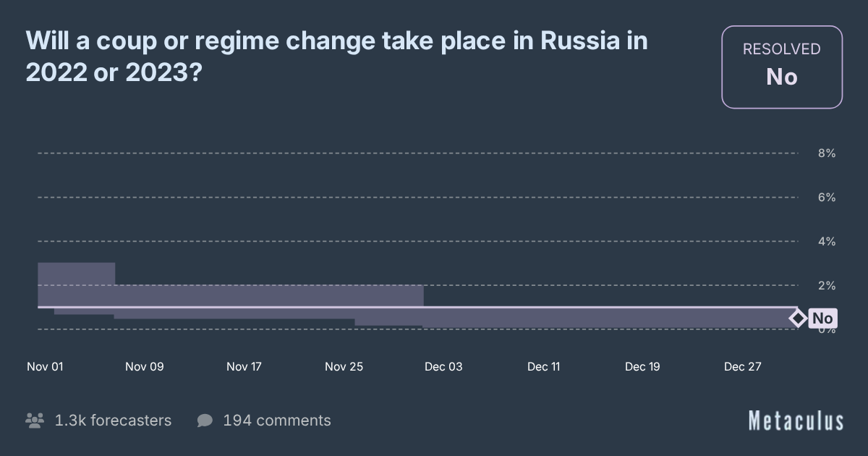Click the 8% y-axis label

pos(826,153)
